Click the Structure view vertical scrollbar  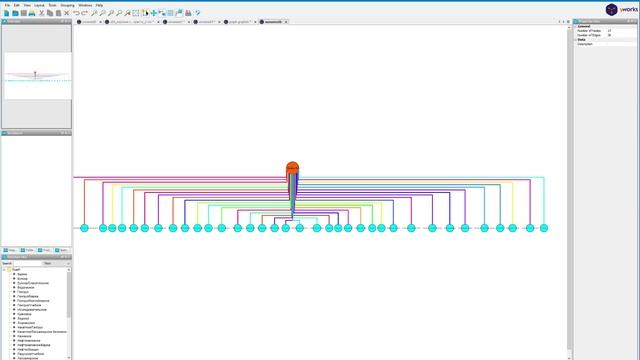(69, 295)
